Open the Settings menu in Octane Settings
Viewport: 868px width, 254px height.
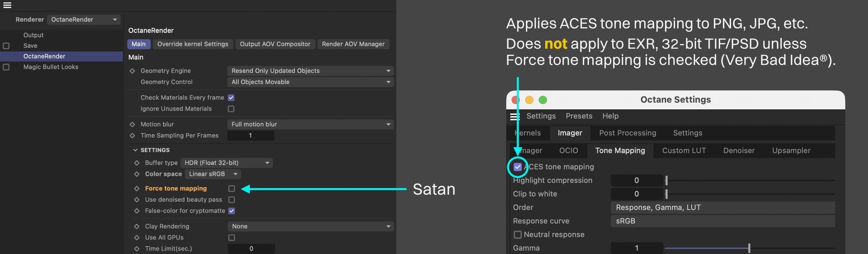click(541, 116)
